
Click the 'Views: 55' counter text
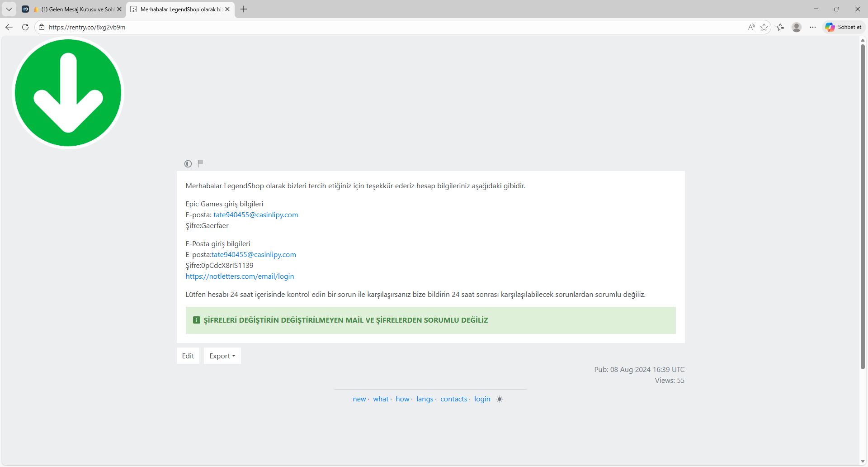point(670,381)
